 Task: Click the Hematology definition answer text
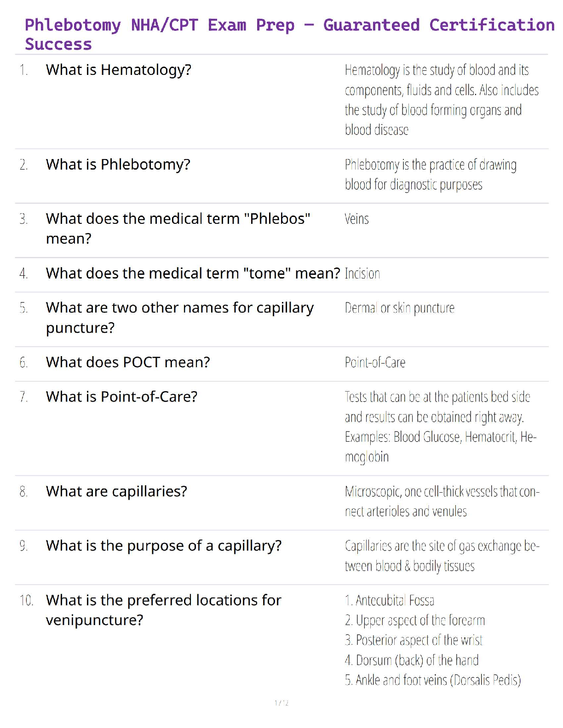tap(441, 100)
